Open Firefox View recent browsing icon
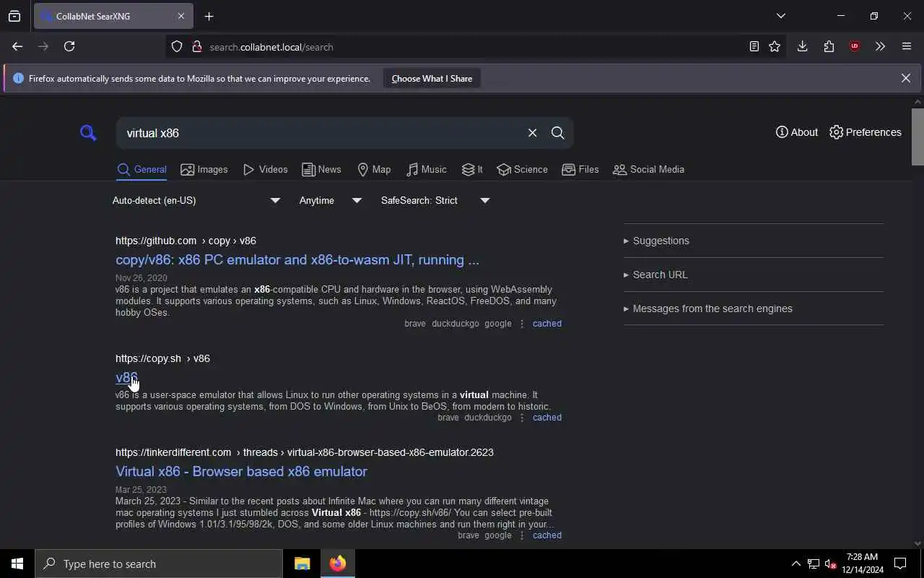924x578 pixels. [14, 16]
